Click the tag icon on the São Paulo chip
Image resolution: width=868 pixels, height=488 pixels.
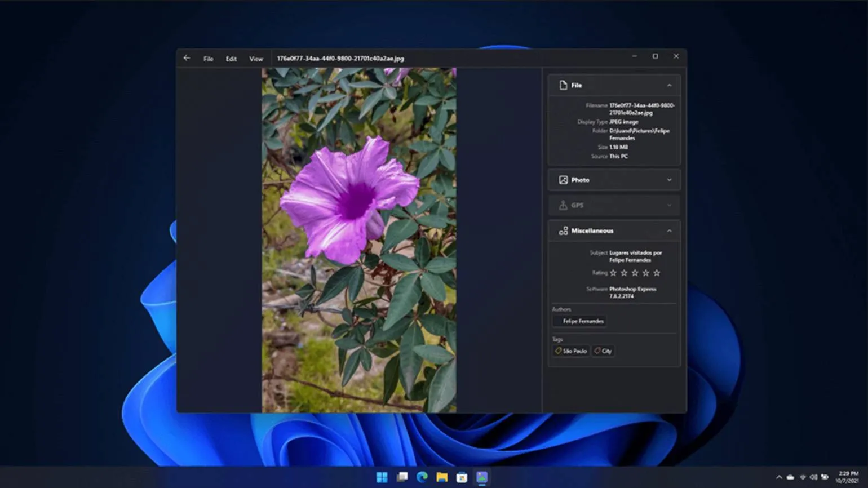(558, 351)
